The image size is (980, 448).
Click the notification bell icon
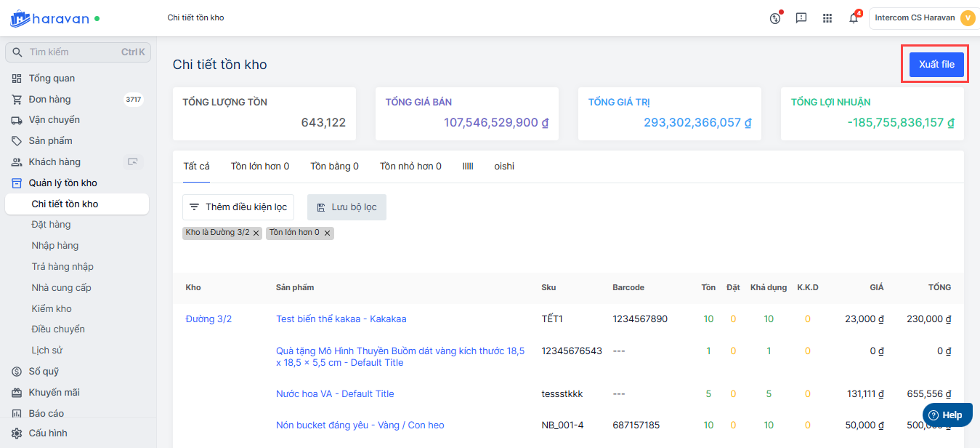854,18
